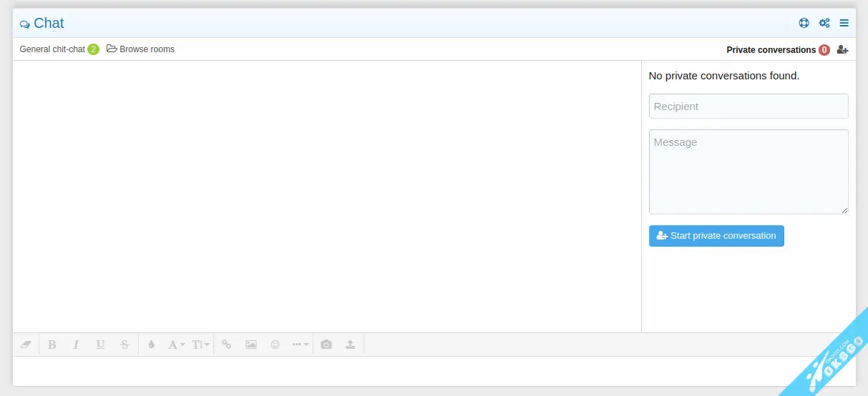Toggle bold formatting

52,345
